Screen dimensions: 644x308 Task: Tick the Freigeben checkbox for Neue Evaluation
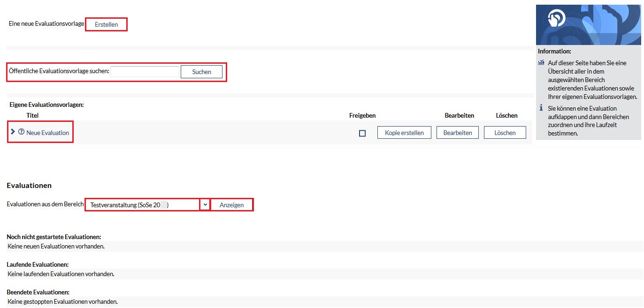pos(362,133)
